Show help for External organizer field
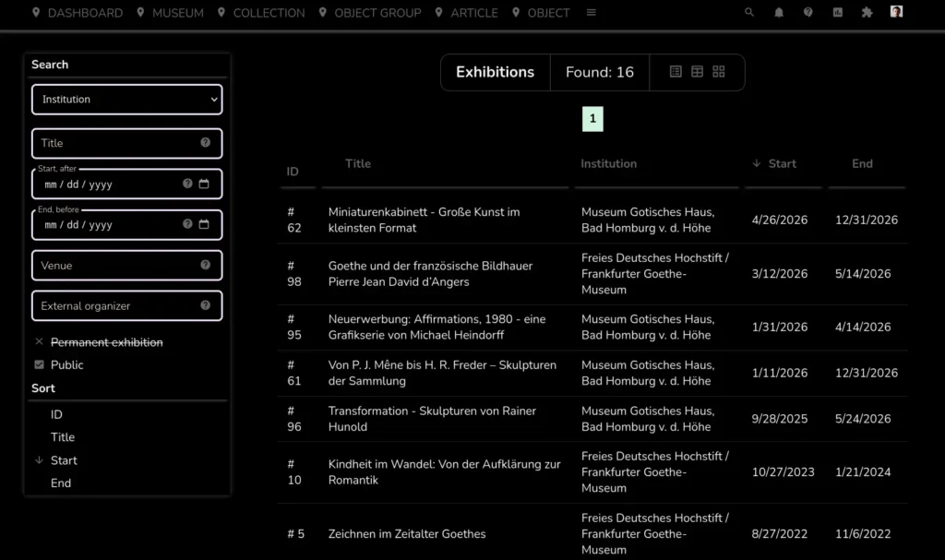Screen dimensions: 945x560 pos(206,305)
